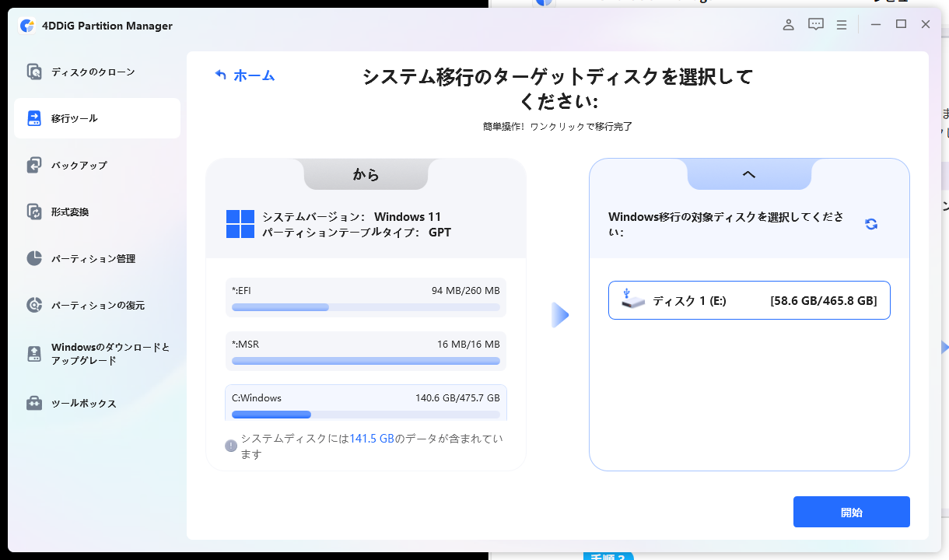Click the USB disk icon for ディスク 1
This screenshot has width=949, height=560.
(x=633, y=299)
